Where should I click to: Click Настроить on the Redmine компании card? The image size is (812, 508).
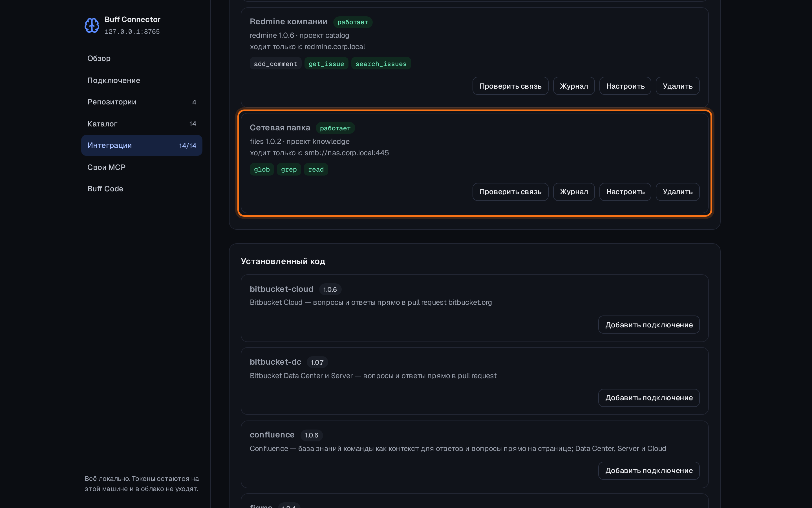625,86
